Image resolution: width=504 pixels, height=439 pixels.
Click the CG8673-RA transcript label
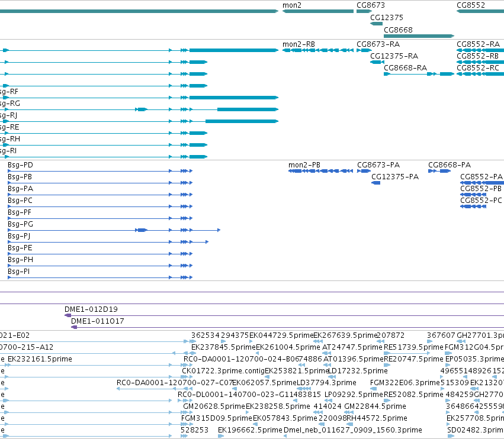pos(378,44)
